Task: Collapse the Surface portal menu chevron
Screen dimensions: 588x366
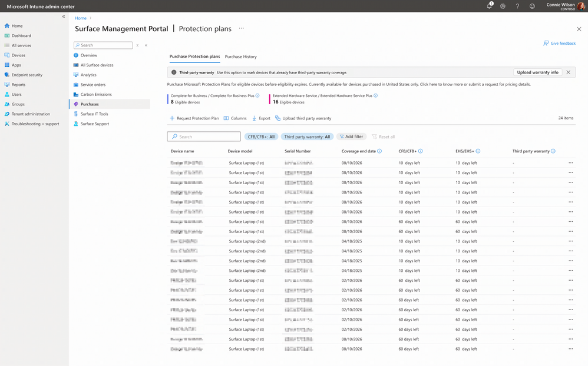Action: pos(146,45)
